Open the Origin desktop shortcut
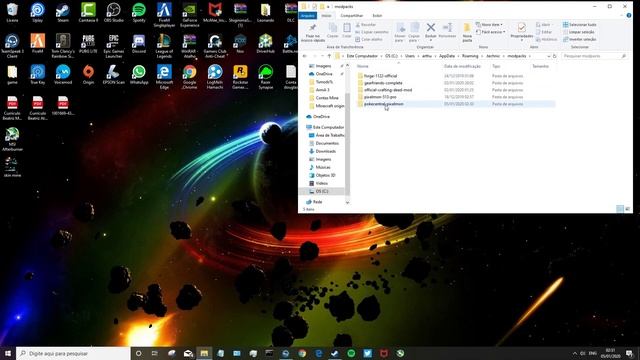The image size is (640, 360). 88,75
